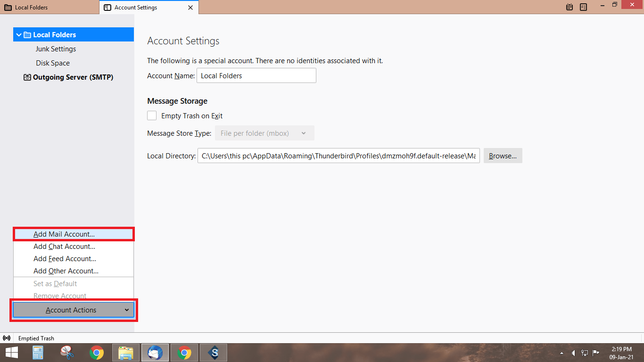Click the Local Folders folder icon in sidebar
The width and height of the screenshot is (644, 362).
[27, 35]
